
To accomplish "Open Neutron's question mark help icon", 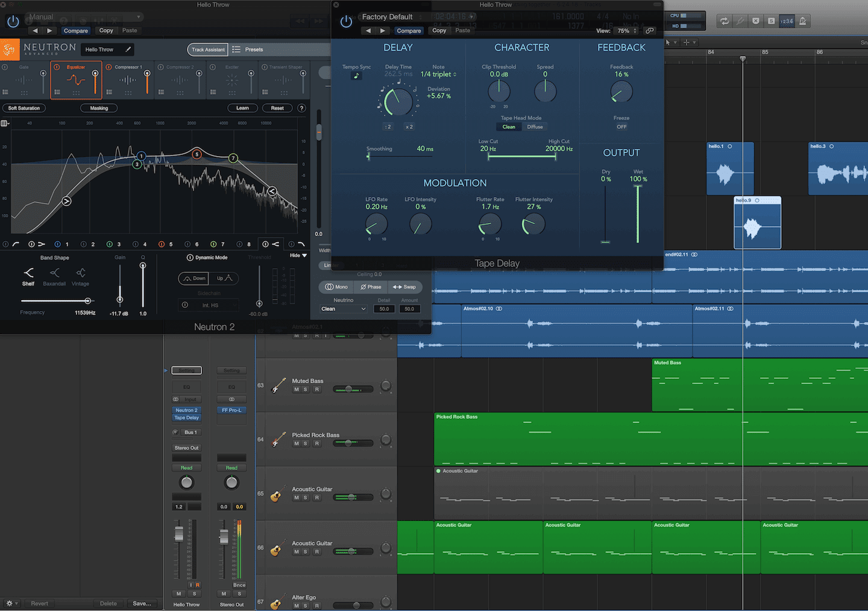I will [302, 108].
